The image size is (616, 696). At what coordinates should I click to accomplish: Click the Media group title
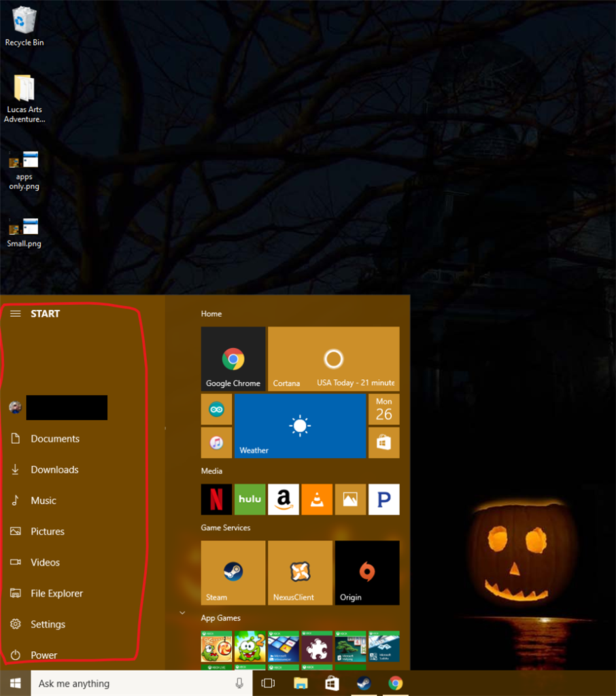point(212,471)
